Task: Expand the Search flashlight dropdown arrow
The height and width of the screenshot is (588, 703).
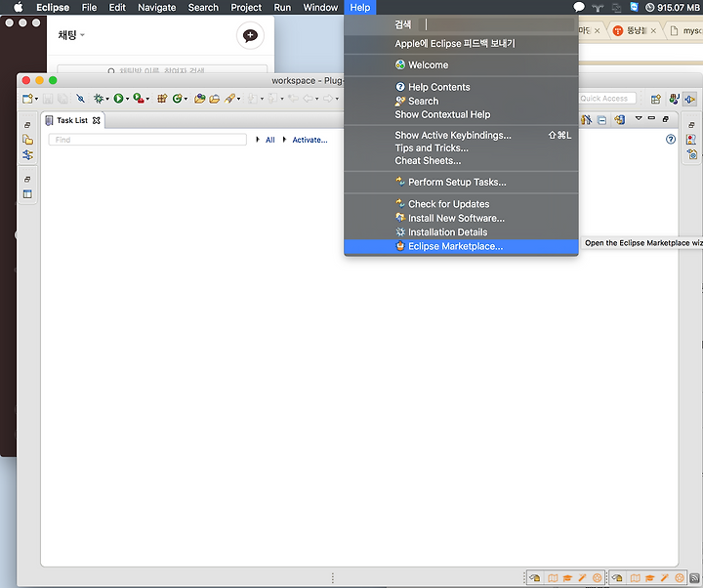Action: (238, 99)
